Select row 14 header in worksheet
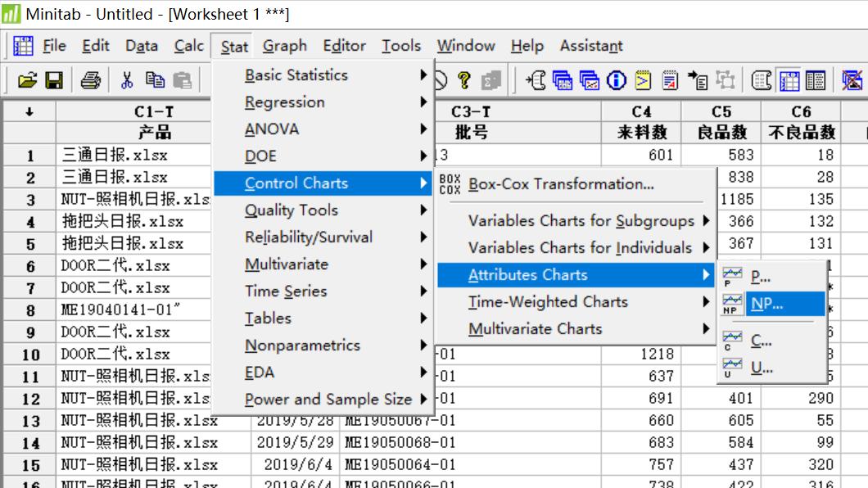The height and width of the screenshot is (488, 868). click(29, 443)
